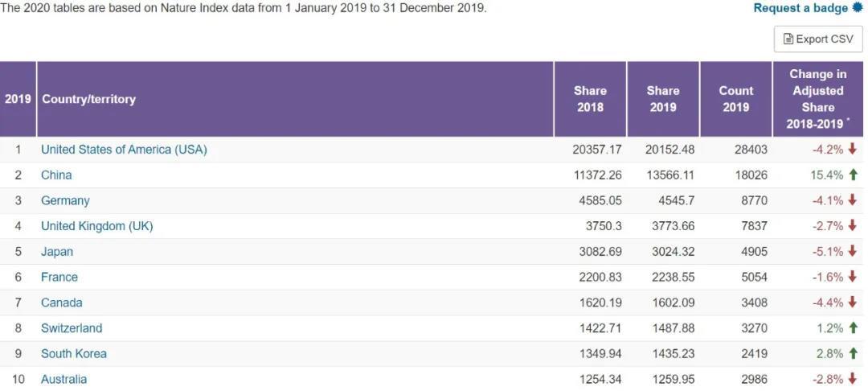The image size is (868, 391).
Task: Open the Request a badge link
Action: (800, 8)
